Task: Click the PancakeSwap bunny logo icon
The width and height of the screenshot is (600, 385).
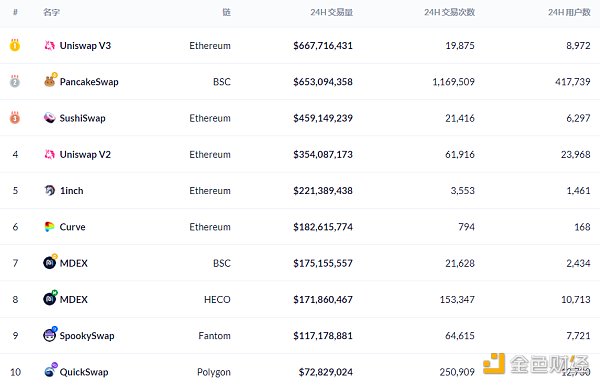Action: tap(50, 81)
